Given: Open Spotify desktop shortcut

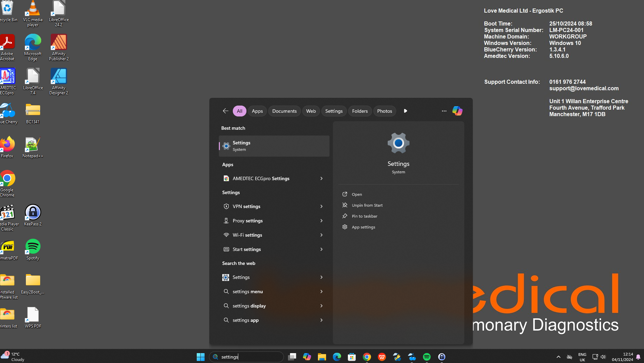Looking at the screenshot, I should [x=33, y=249].
